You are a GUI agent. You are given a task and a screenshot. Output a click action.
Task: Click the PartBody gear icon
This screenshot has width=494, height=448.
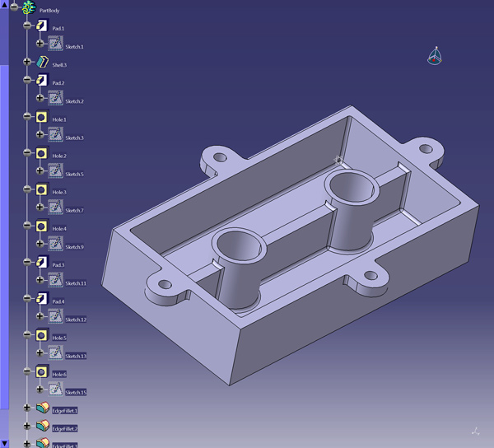click(30, 8)
